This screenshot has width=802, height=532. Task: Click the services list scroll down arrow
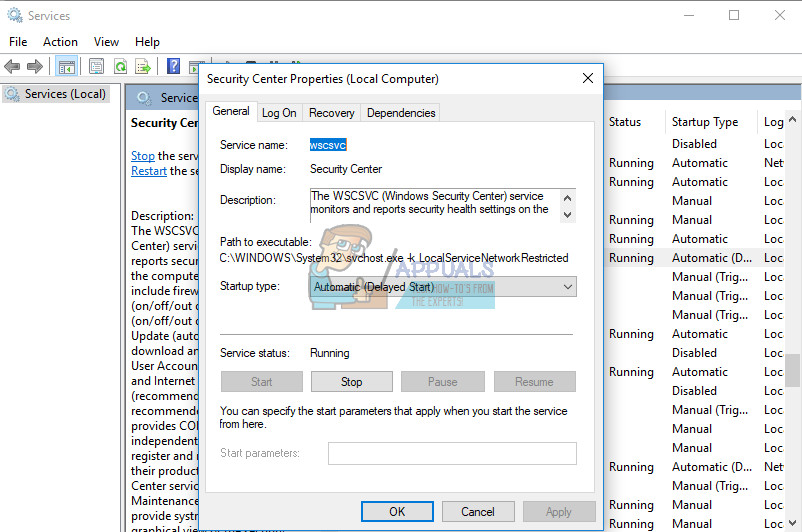[x=793, y=523]
